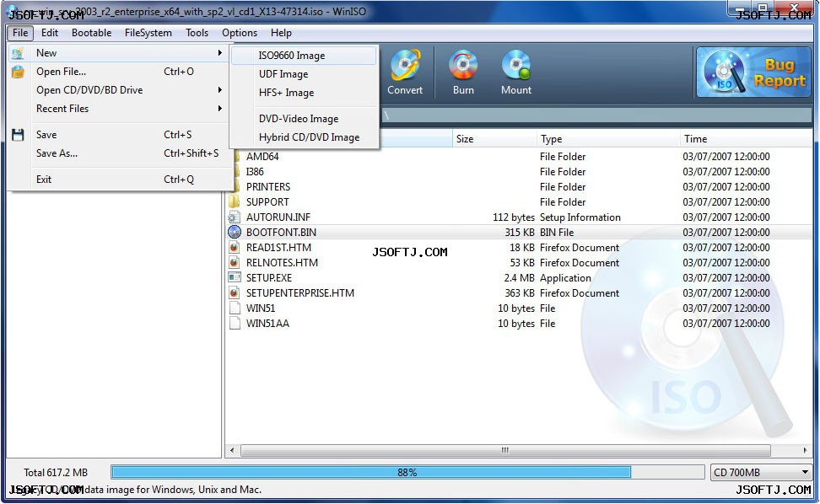Click the scroll right arrow
Screen dimensions: 820x504
click(805, 450)
